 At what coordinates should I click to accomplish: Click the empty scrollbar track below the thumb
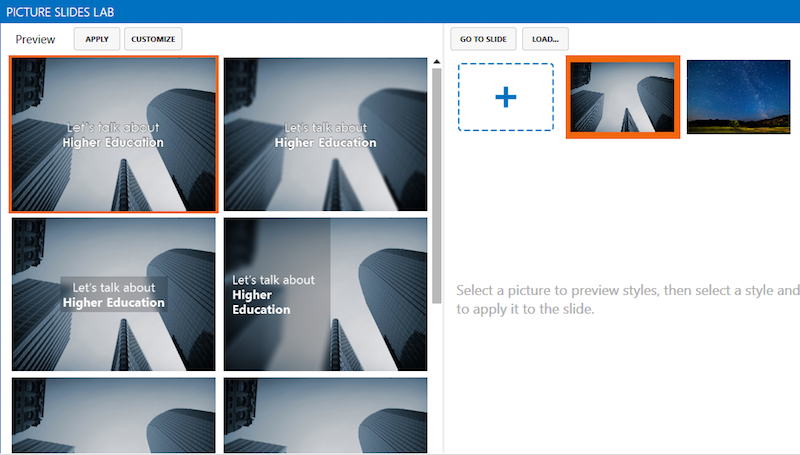pyautogui.click(x=436, y=380)
